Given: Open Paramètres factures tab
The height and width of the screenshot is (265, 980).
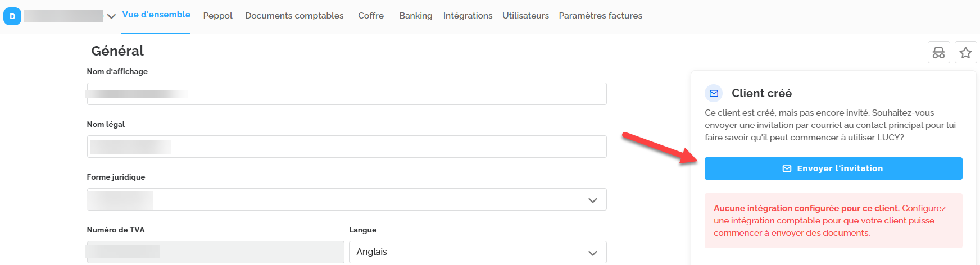Looking at the screenshot, I should click(x=600, y=16).
